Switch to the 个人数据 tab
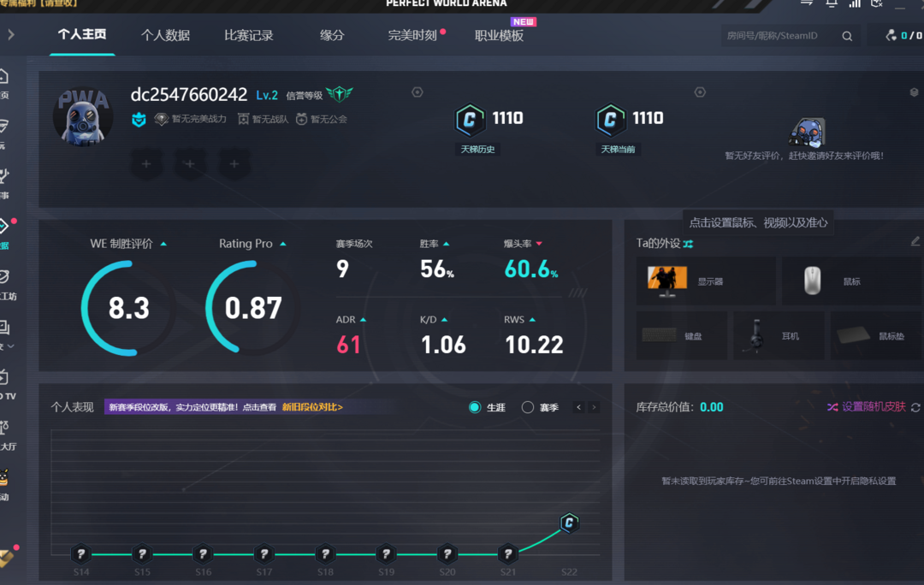The width and height of the screenshot is (924, 585). pyautogui.click(x=165, y=35)
